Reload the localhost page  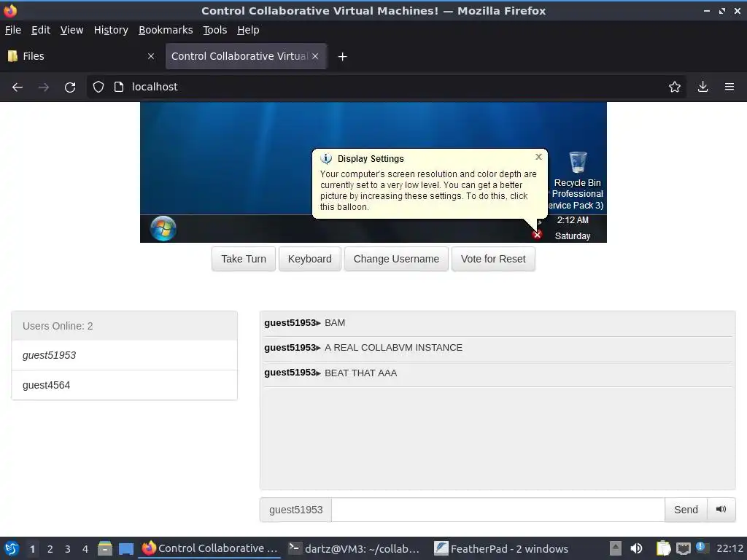(70, 87)
